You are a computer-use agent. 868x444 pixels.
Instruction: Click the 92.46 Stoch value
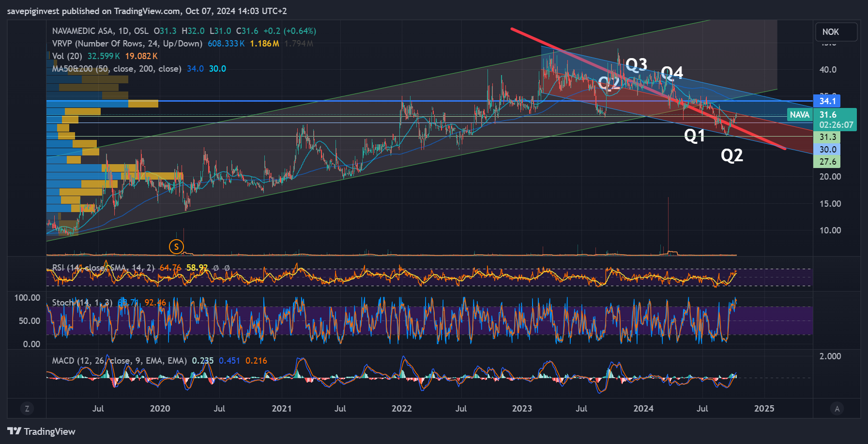coord(155,303)
